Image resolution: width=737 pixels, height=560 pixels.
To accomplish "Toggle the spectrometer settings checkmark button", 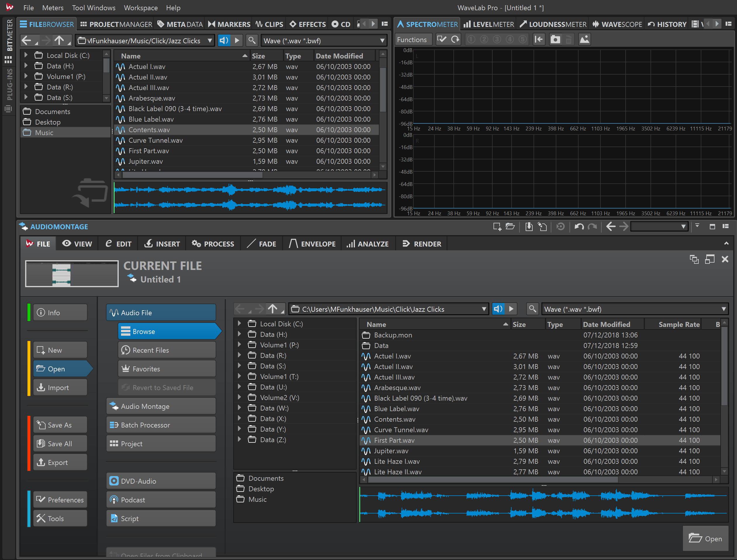I will click(x=441, y=40).
